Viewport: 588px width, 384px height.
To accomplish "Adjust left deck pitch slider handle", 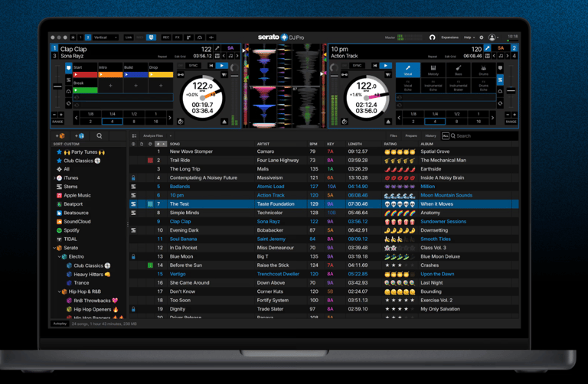I will pos(57,86).
